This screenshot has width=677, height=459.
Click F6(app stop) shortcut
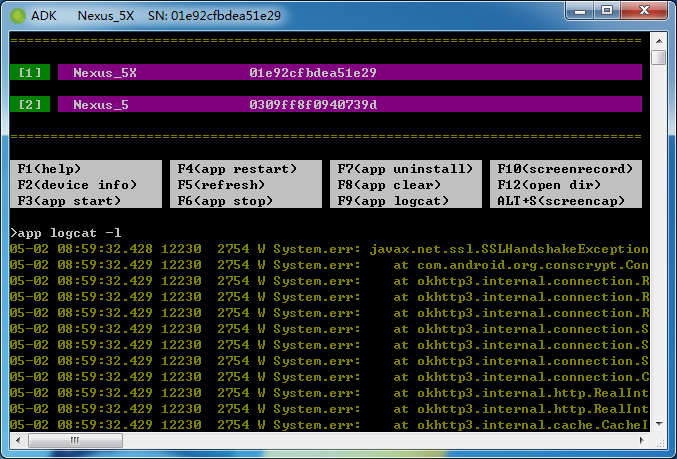coord(225,201)
